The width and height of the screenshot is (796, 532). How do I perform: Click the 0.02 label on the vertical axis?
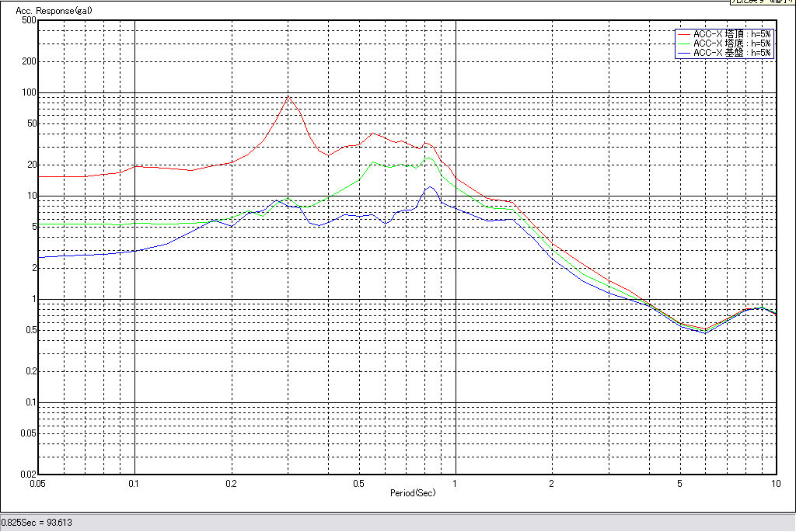click(28, 474)
